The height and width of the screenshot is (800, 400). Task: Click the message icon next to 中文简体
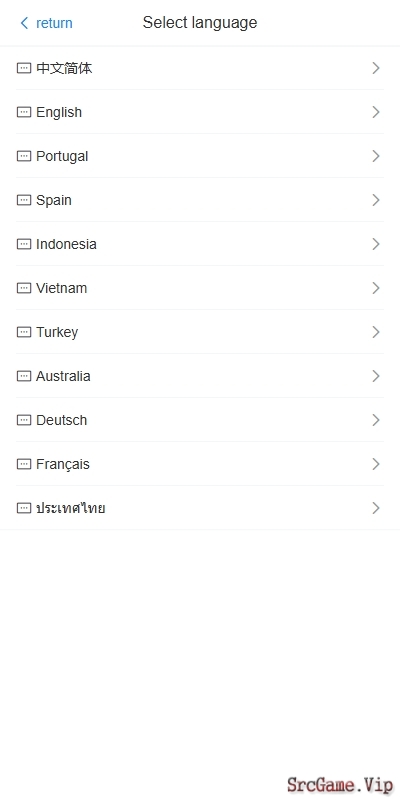[24, 68]
